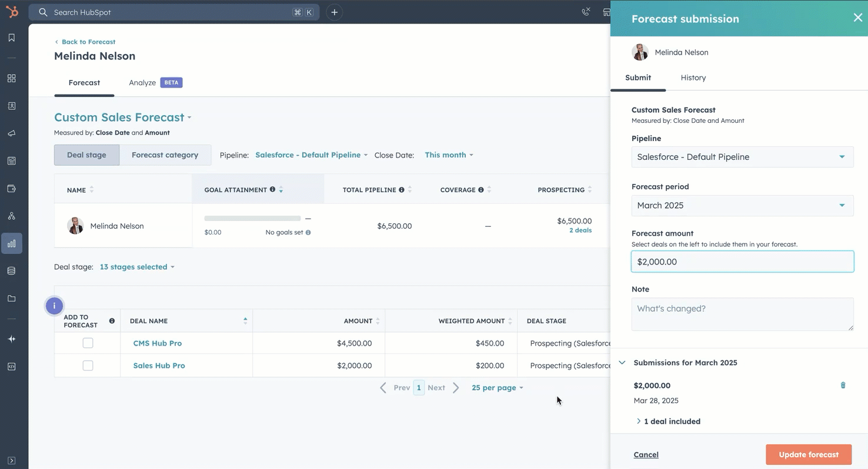Click the purple info bubble above the table

pos(54,306)
